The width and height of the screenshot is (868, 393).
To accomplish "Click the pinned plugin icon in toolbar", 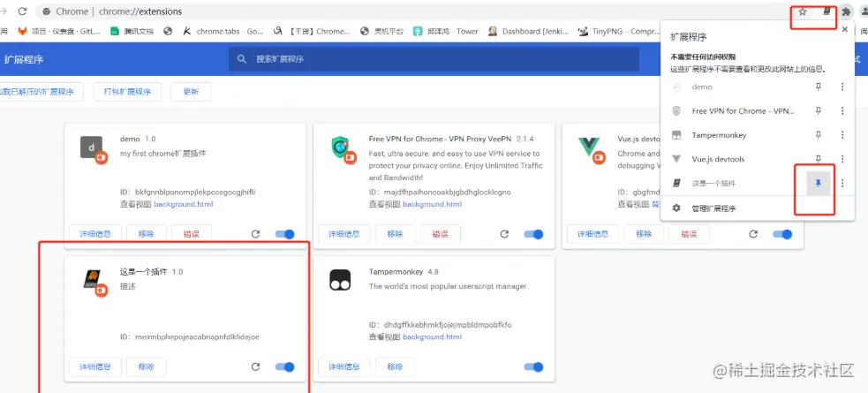I will pos(826,11).
